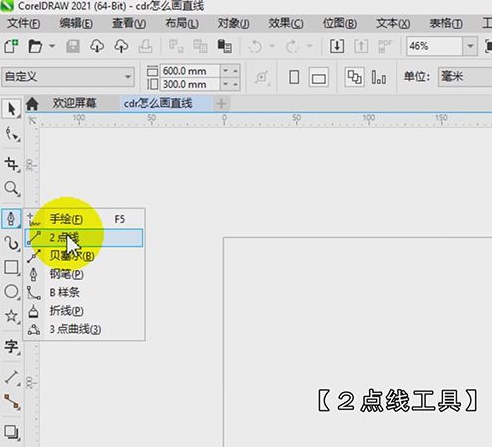Click the cloud download icon
This screenshot has width=492, height=447.
(97, 46)
